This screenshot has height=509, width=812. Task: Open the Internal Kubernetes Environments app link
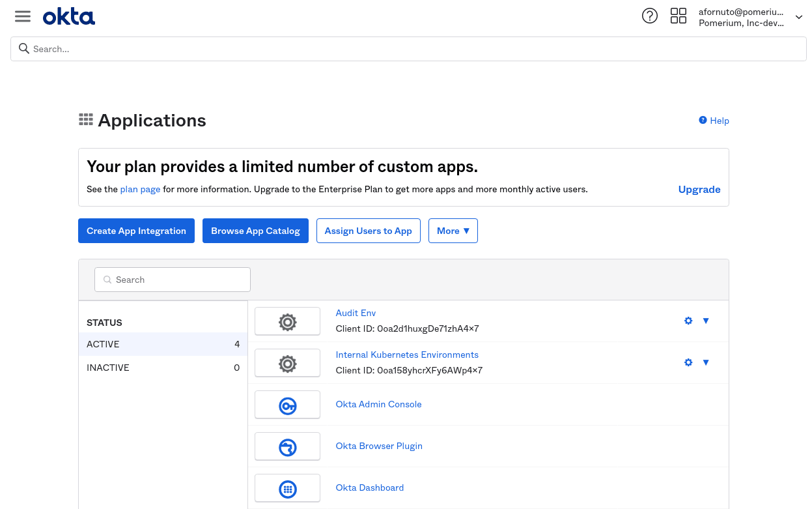[407, 355]
